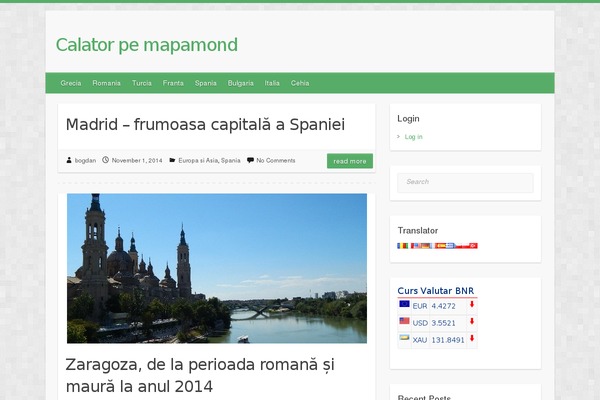The width and height of the screenshot is (600, 400).
Task: Open the Spania menu item
Action: click(205, 83)
